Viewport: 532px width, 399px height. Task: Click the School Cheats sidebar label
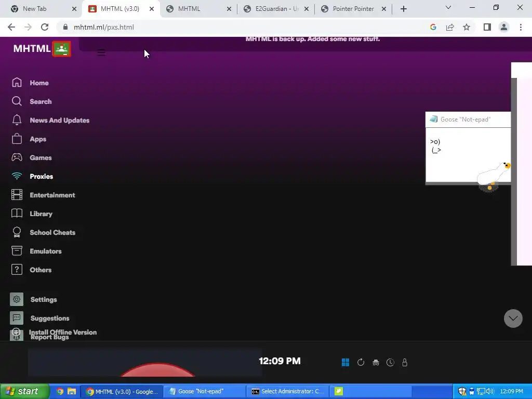(x=52, y=232)
